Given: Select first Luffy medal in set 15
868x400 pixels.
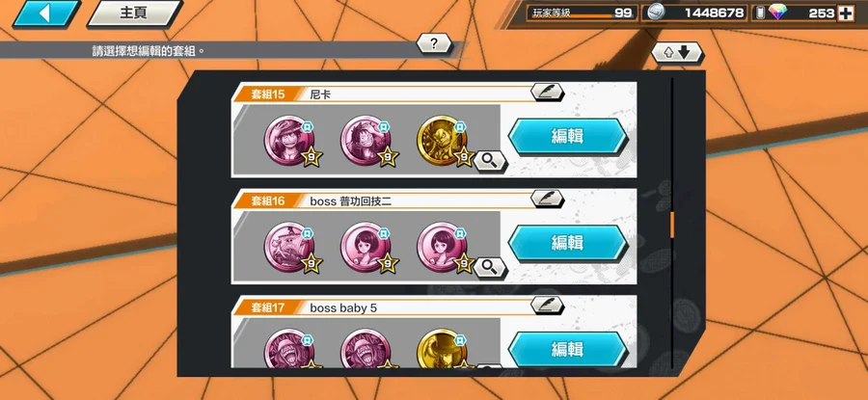Looking at the screenshot, I should pos(289,141).
